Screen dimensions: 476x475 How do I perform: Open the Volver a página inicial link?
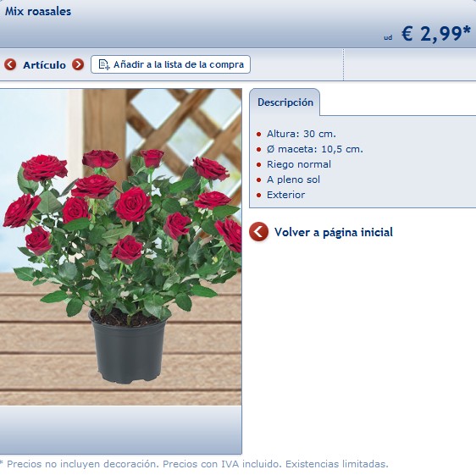coord(334,232)
